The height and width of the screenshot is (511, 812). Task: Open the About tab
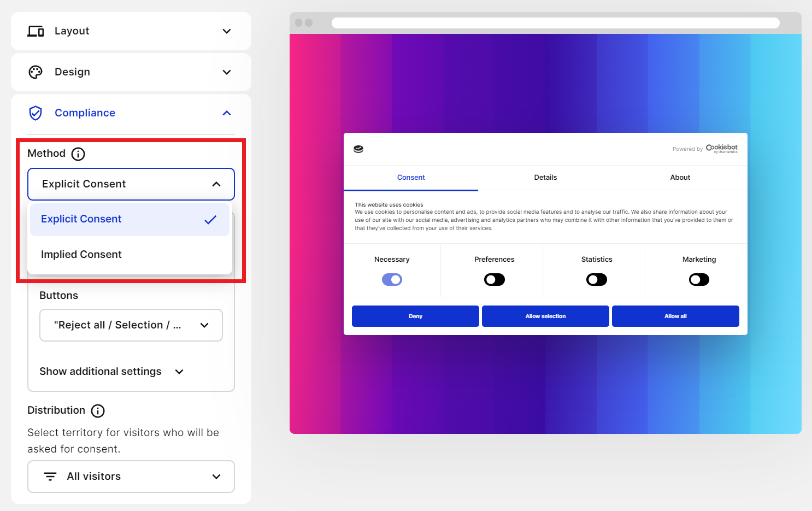(680, 178)
